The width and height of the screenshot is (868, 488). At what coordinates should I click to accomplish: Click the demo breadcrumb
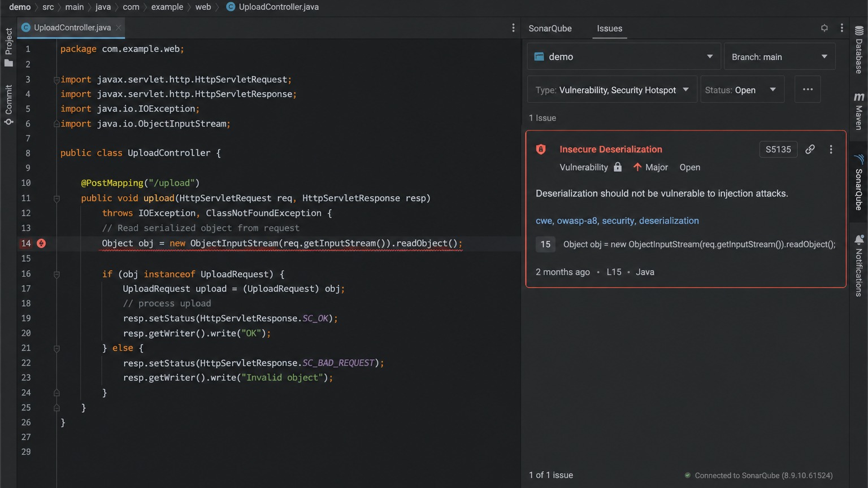20,7
